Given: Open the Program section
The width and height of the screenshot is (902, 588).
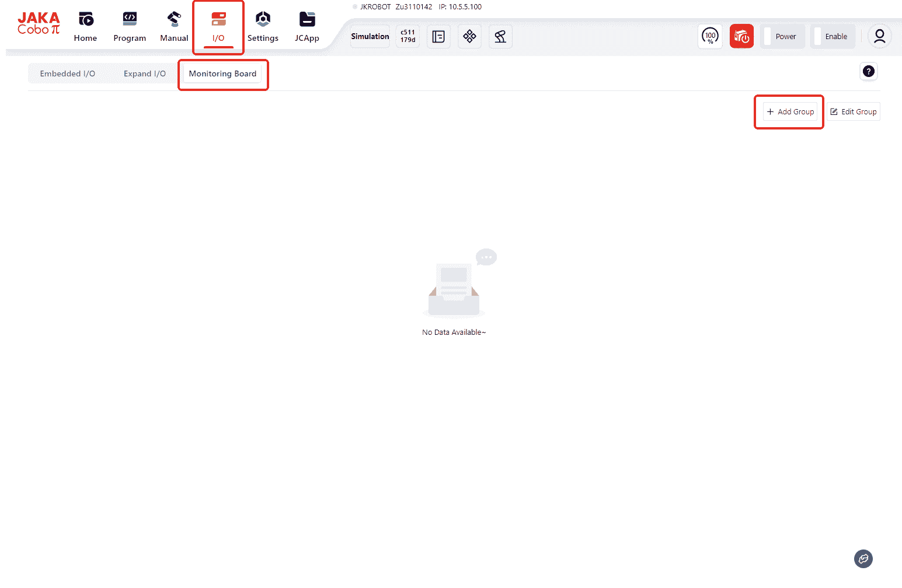Looking at the screenshot, I should click(x=130, y=27).
